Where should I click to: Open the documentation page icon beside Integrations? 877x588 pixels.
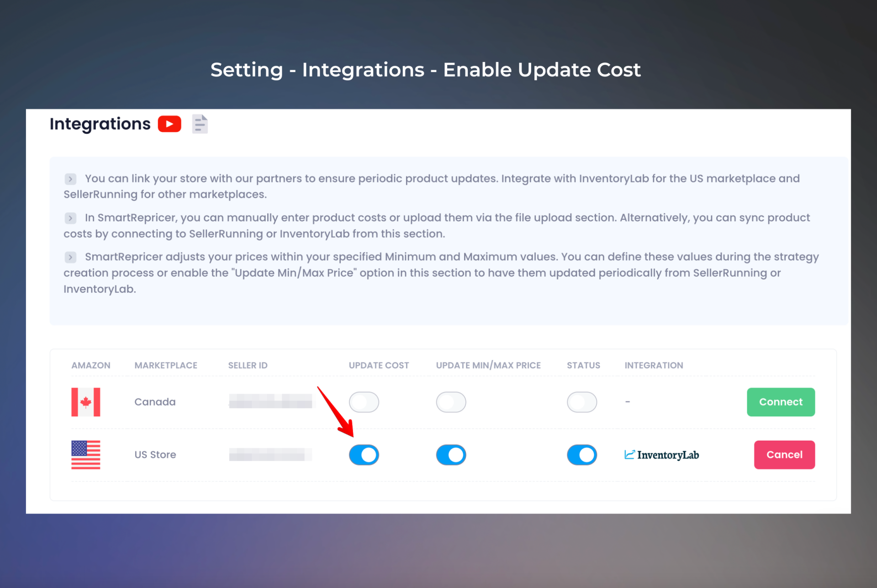pos(200,124)
